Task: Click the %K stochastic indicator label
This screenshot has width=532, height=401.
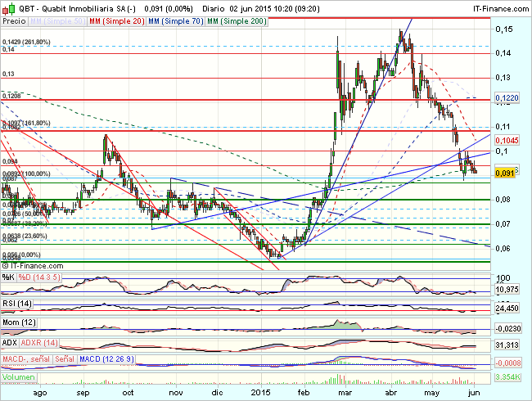Action: (x=8, y=277)
